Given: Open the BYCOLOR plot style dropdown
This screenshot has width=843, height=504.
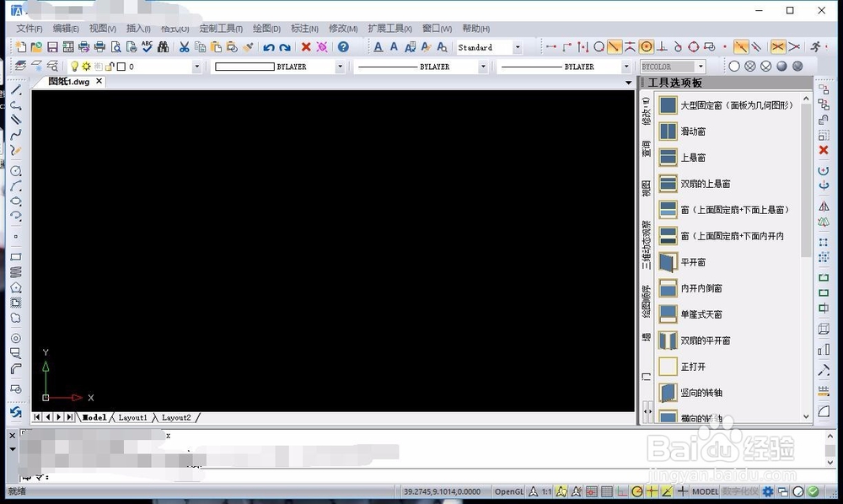Looking at the screenshot, I should [x=700, y=67].
